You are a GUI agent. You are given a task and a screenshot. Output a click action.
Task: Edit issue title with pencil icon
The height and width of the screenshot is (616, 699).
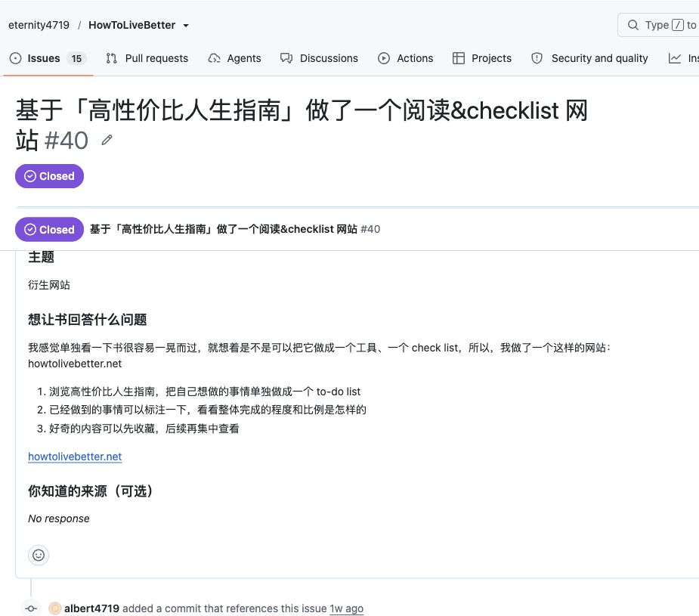[107, 140]
